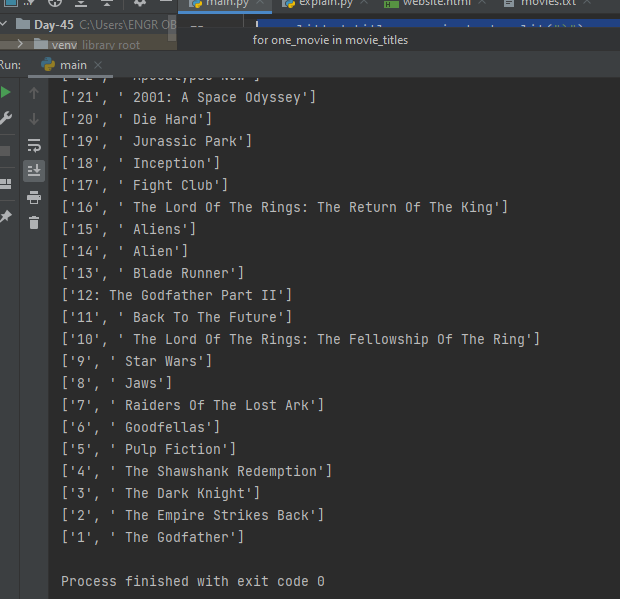Click 'The Shawshank Redemption' output line
The width and height of the screenshot is (620, 599).
(x=197, y=471)
